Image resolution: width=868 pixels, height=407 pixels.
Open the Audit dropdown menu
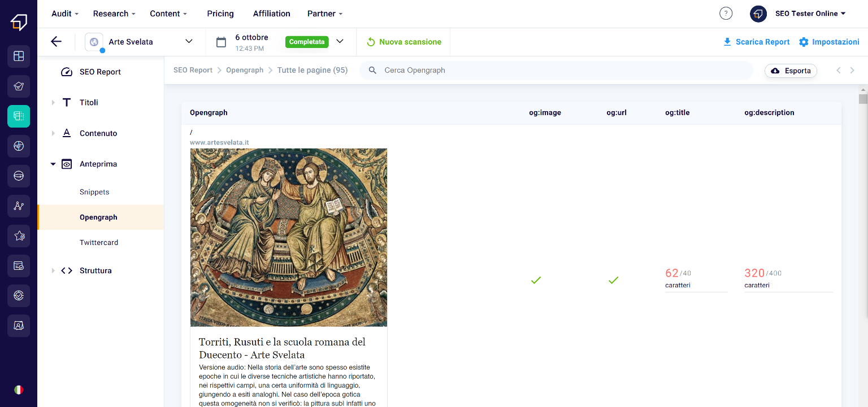pos(65,14)
